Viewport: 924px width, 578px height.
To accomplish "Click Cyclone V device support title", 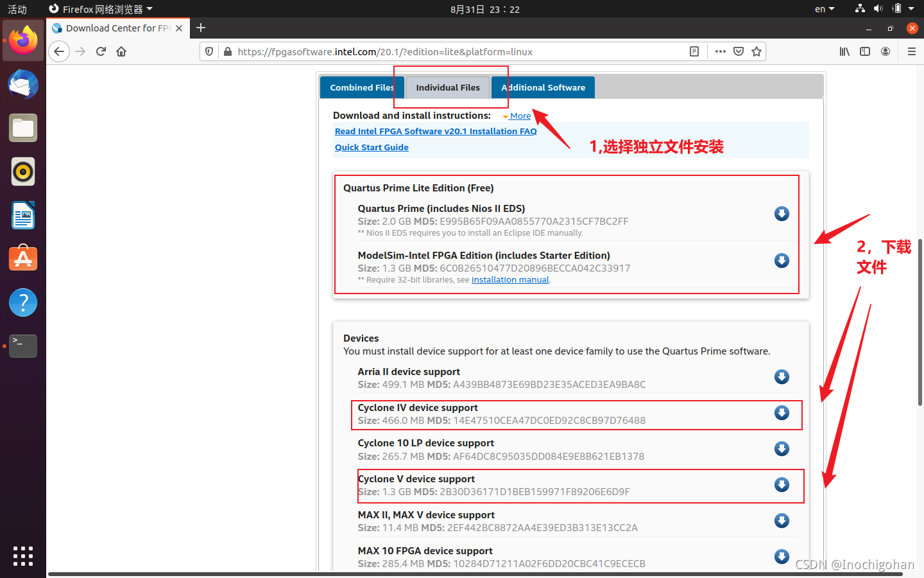I will pyautogui.click(x=416, y=479).
